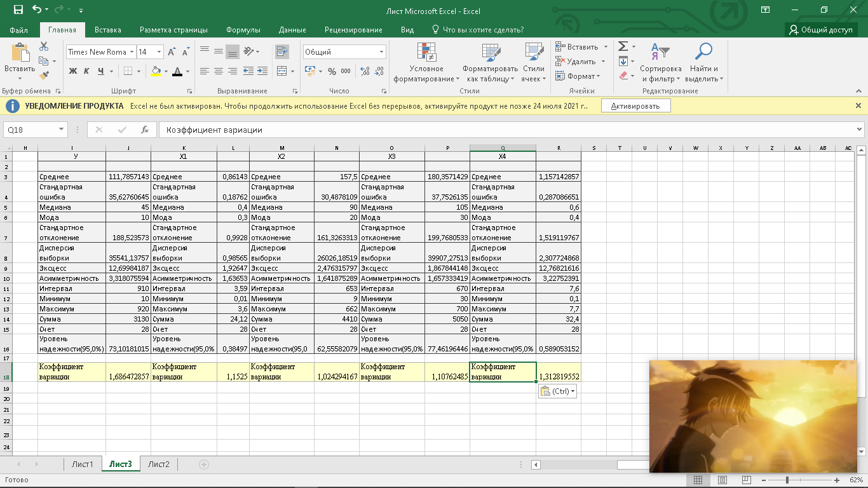The height and width of the screenshot is (488, 868).
Task: Decrease font size with smaller A icon
Action: tap(185, 52)
